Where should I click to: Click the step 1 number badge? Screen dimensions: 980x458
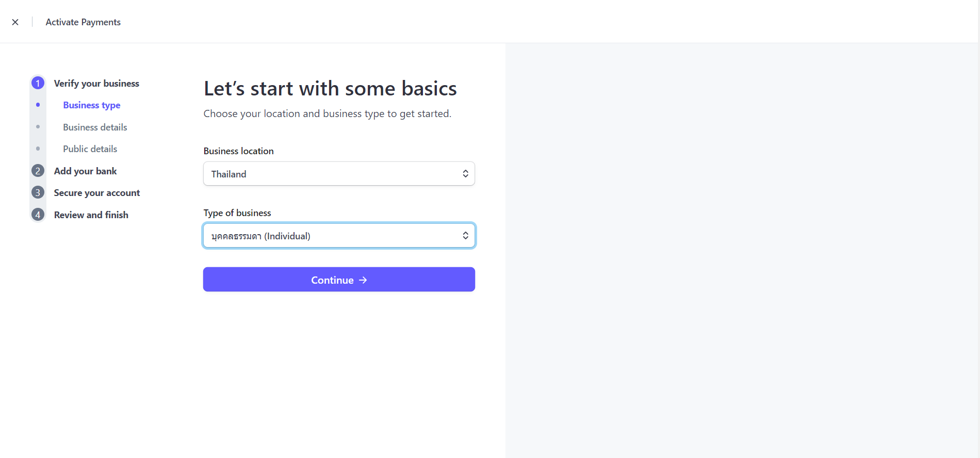[38, 83]
